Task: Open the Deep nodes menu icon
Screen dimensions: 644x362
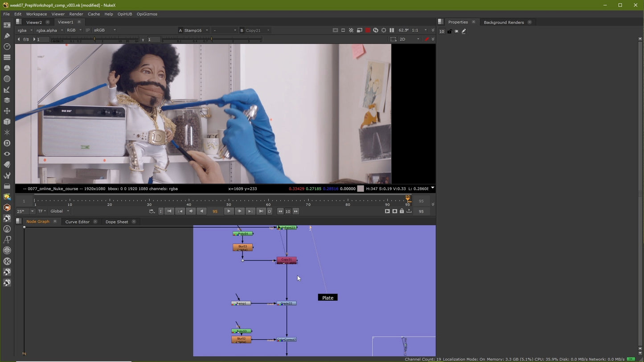Action: [x=7, y=143]
